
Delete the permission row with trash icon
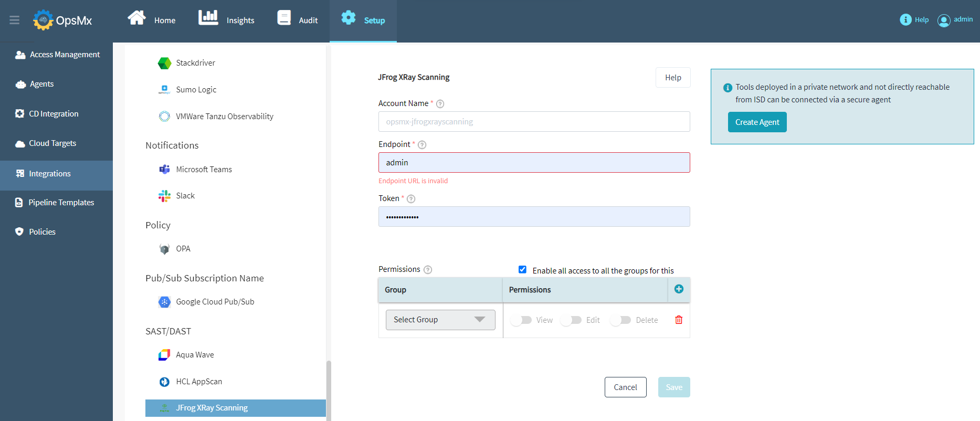pyautogui.click(x=679, y=320)
